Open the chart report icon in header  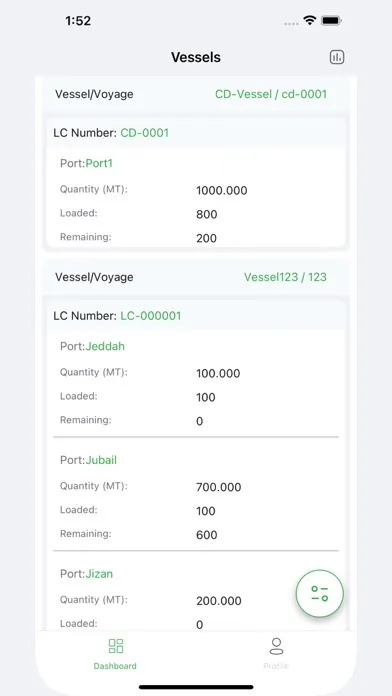[337, 57]
